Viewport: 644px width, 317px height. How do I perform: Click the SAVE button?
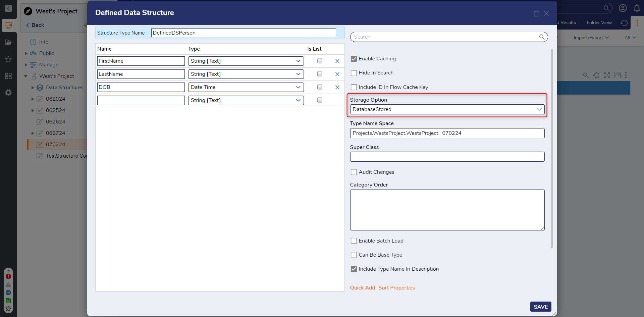pyautogui.click(x=541, y=307)
